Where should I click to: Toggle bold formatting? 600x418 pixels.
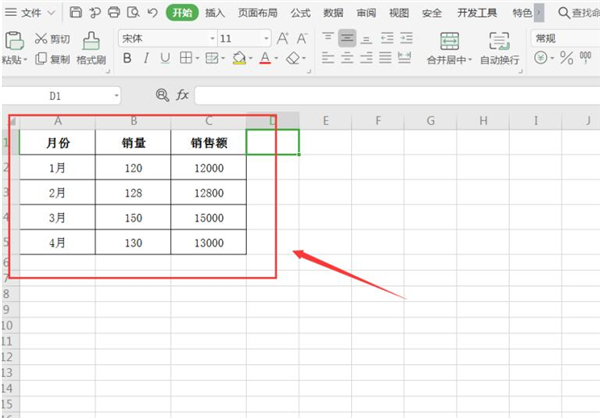pos(127,59)
